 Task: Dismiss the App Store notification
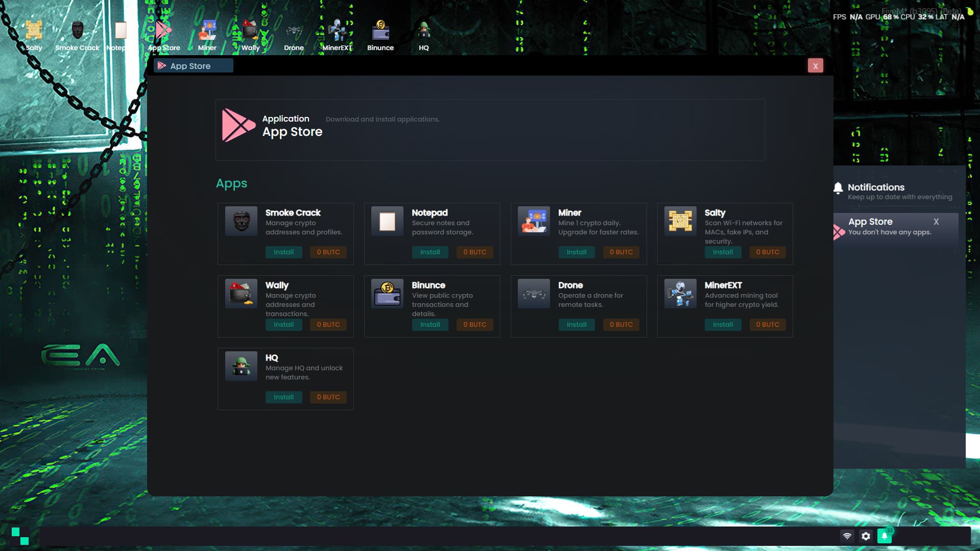[936, 222]
